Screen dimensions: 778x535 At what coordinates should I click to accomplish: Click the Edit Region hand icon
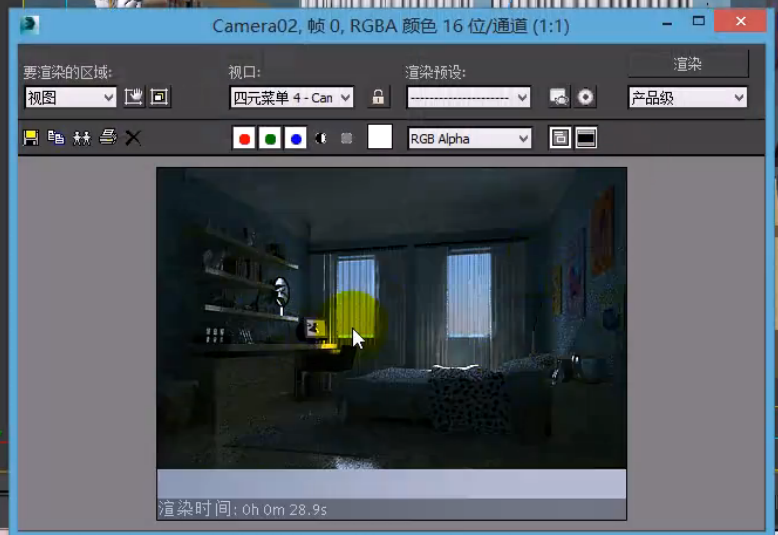pyautogui.click(x=133, y=97)
